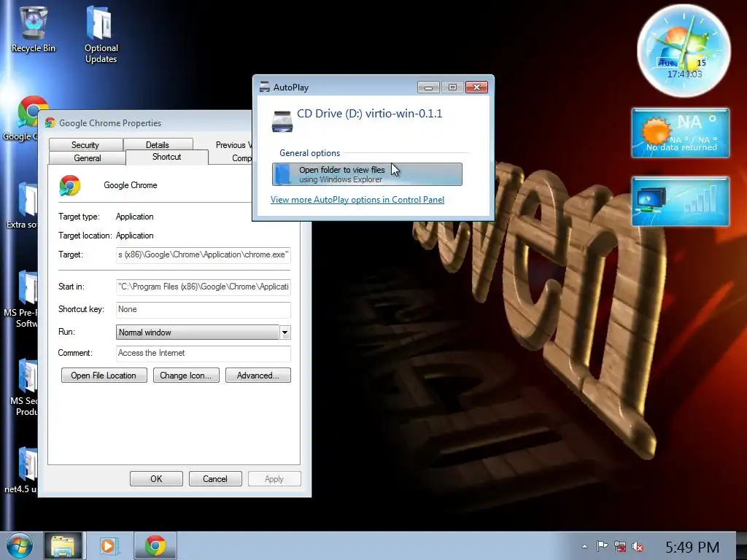Click into the Start in field
Viewport: 747px width, 560px height.
[x=204, y=287]
